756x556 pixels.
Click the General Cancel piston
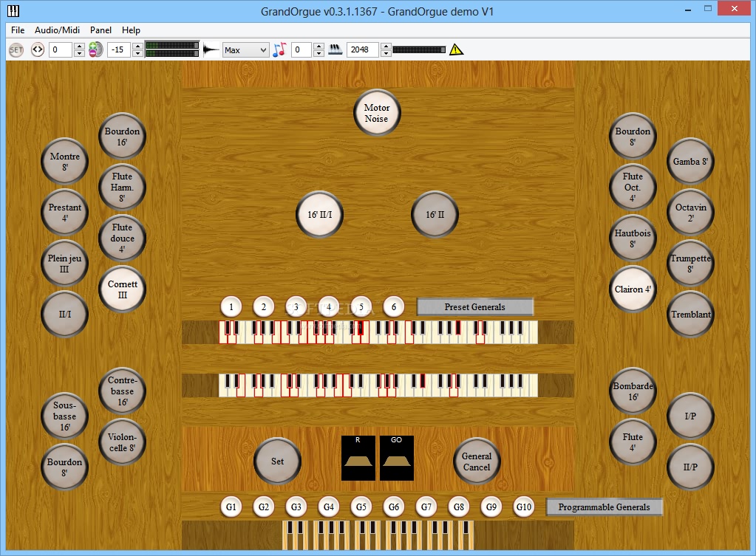477,461
